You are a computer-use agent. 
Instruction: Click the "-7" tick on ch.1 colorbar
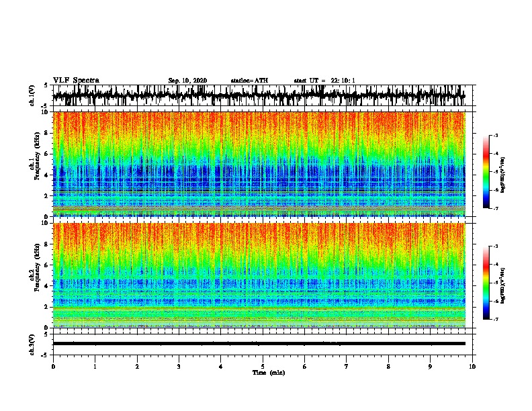(496, 208)
